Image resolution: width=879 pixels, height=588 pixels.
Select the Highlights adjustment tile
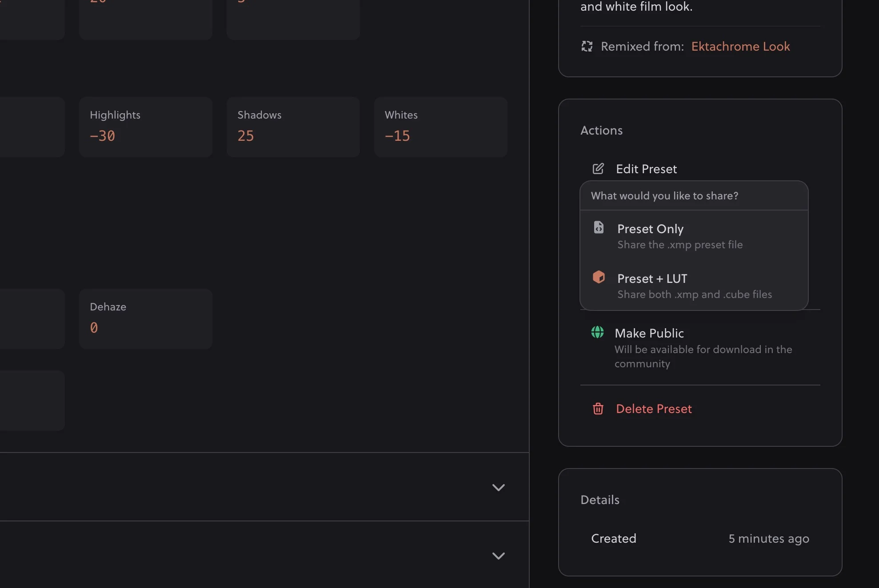145,127
